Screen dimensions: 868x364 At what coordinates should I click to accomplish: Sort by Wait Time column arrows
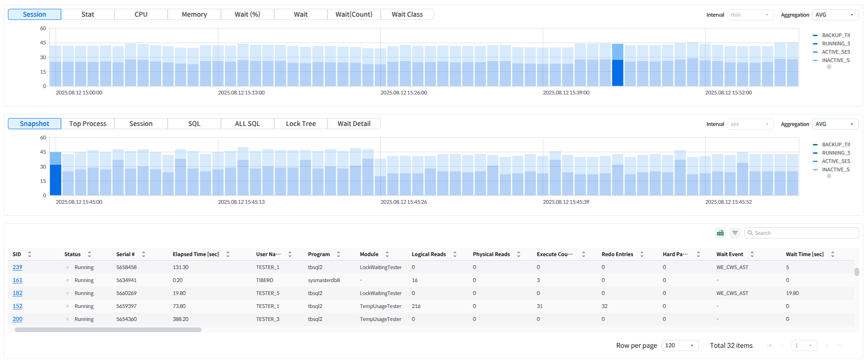click(832, 254)
